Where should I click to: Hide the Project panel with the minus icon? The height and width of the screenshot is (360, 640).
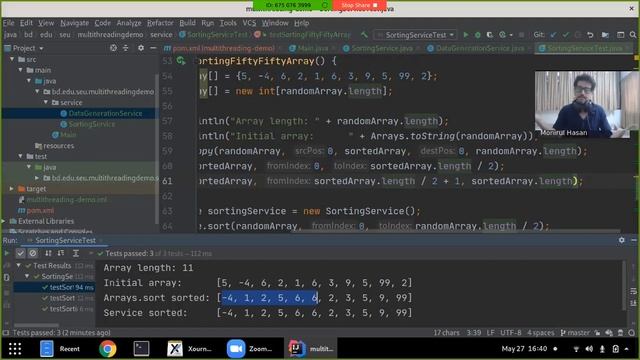[153, 48]
